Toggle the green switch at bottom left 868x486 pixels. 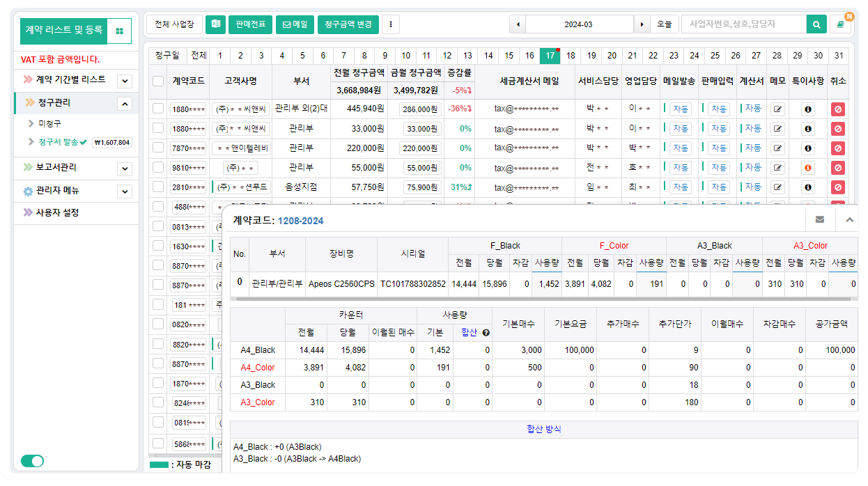32,461
